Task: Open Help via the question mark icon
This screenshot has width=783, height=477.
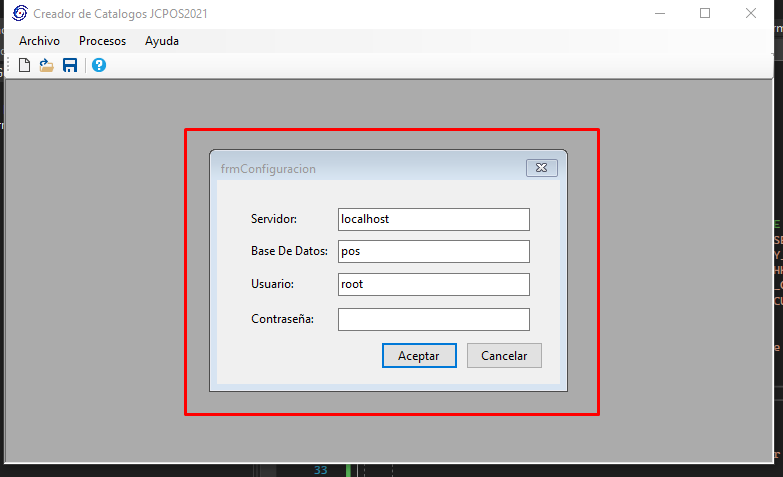Action: click(x=99, y=65)
